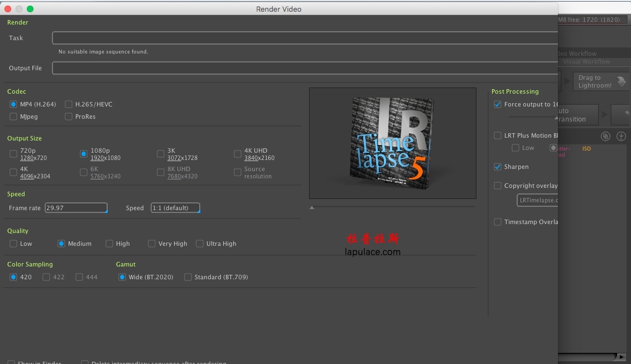Viewport: 631px width, 364px height.
Task: Click the Output File input field
Action: [x=305, y=68]
